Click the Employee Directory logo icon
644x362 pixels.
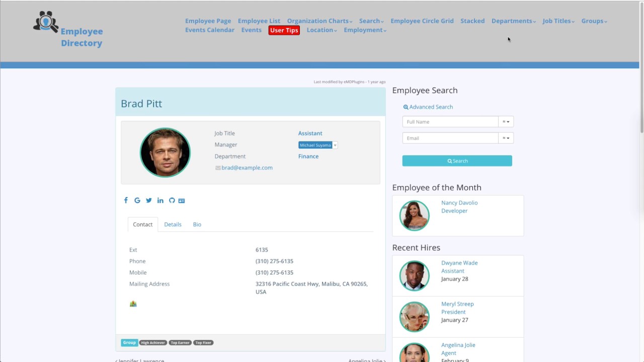[46, 22]
